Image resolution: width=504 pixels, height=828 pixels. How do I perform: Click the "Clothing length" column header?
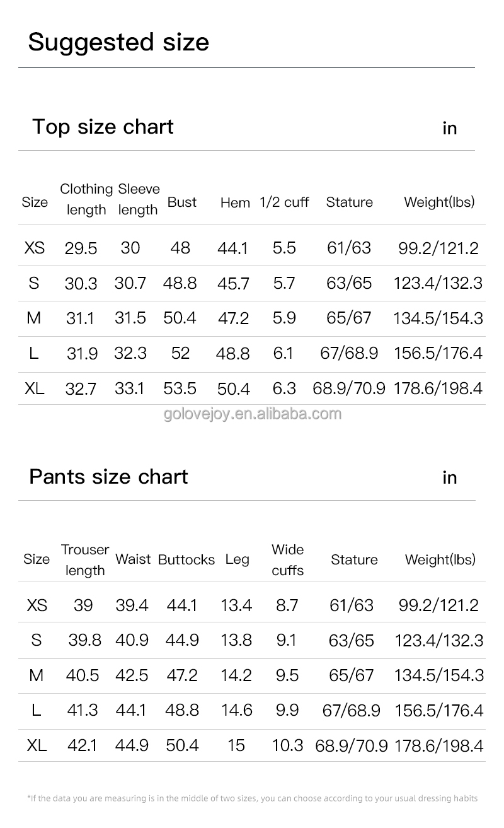[x=86, y=199]
